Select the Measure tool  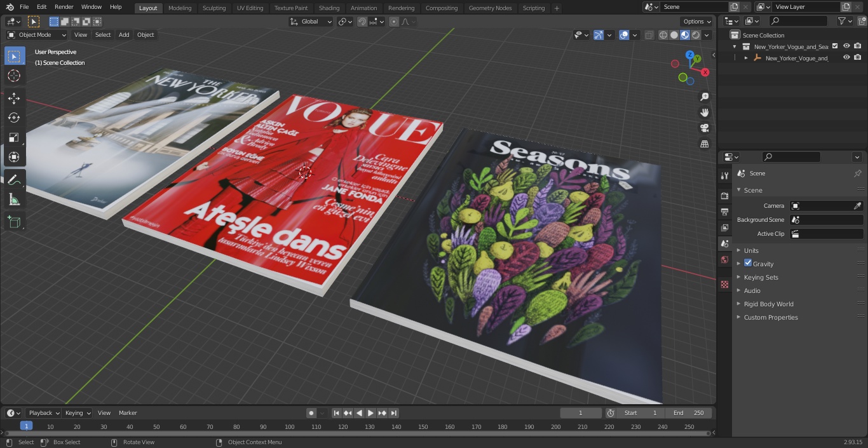click(14, 200)
